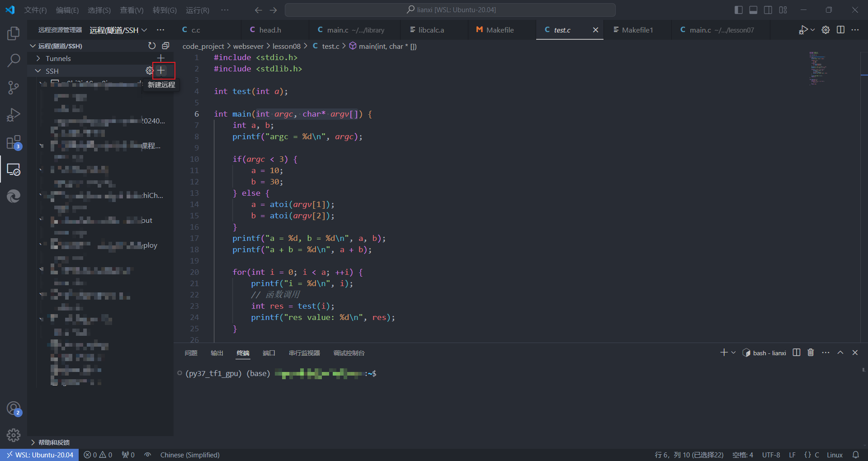
Task: Open SSH configuration gear icon
Action: (149, 71)
